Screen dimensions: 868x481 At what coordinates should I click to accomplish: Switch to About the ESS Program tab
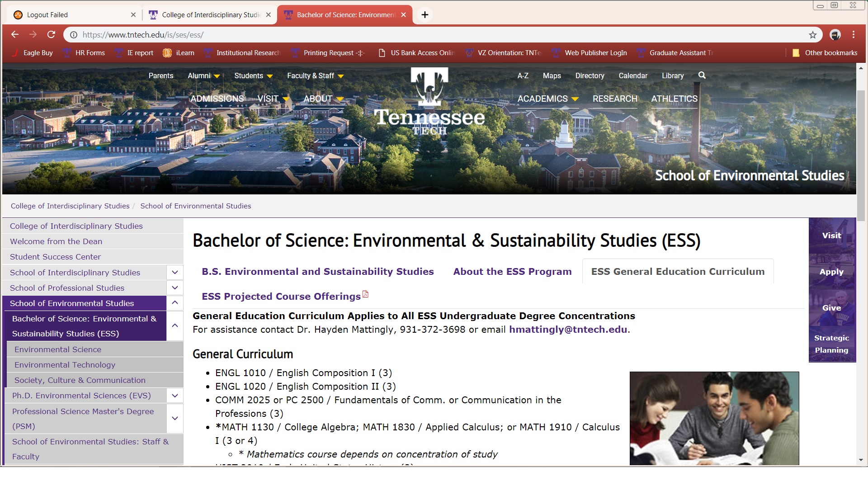pos(512,272)
